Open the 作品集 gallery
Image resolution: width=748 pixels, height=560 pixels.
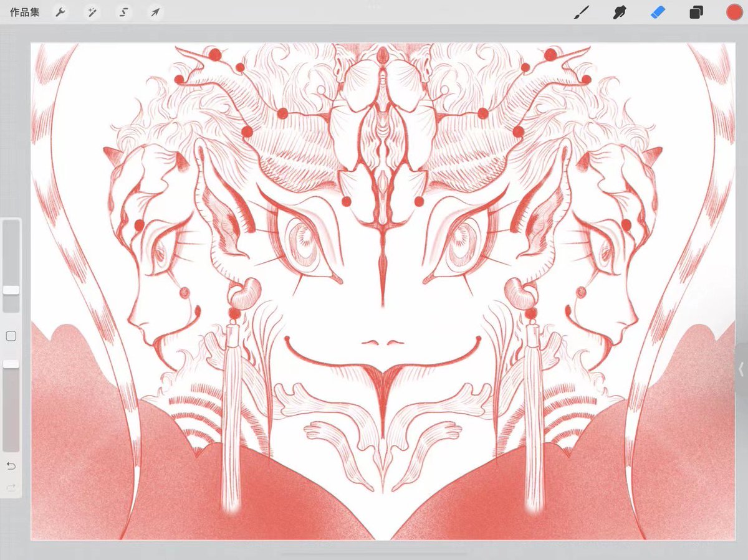(x=24, y=12)
